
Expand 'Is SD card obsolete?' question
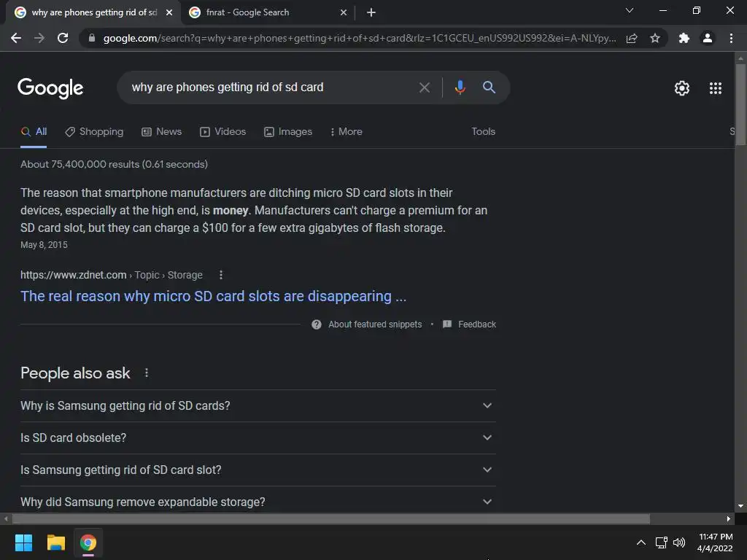pyautogui.click(x=258, y=437)
